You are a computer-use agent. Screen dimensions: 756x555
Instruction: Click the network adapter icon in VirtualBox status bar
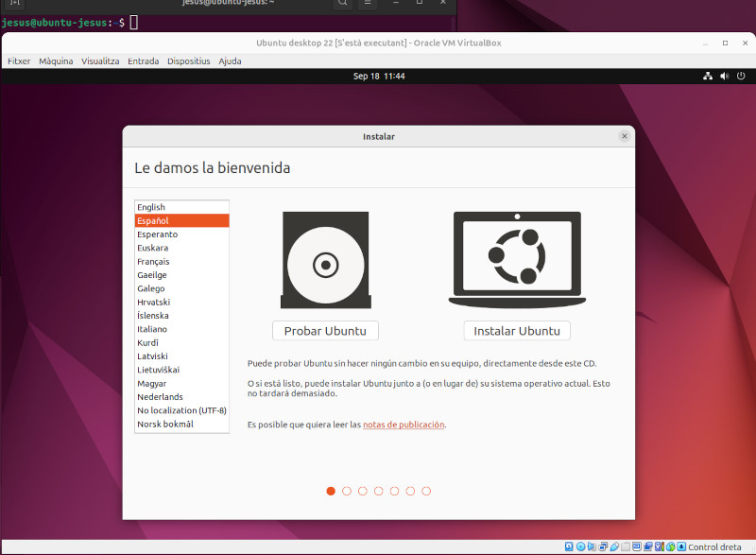603,546
